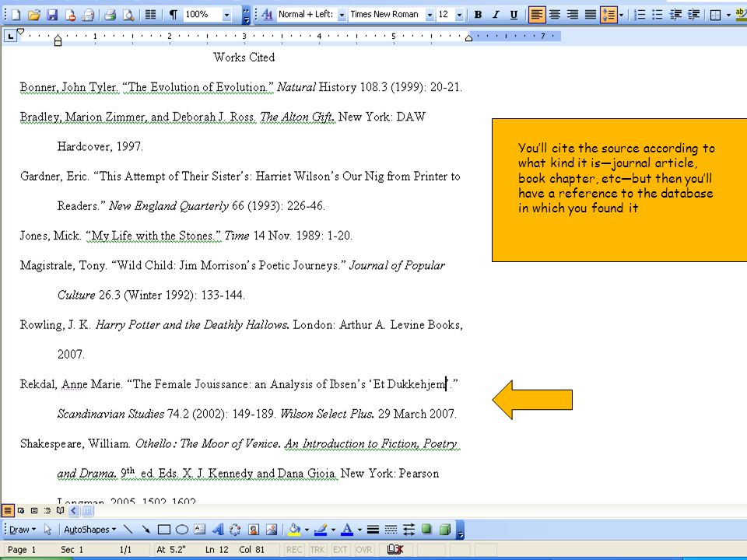The width and height of the screenshot is (747, 560).
Task: Open the Styles and Formatting pane
Action: pos(267,15)
